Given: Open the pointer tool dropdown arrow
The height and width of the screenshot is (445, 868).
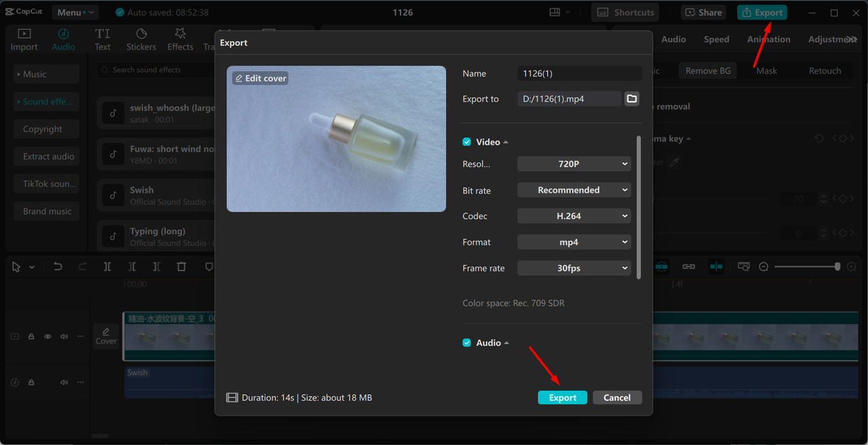Looking at the screenshot, I should [x=32, y=267].
